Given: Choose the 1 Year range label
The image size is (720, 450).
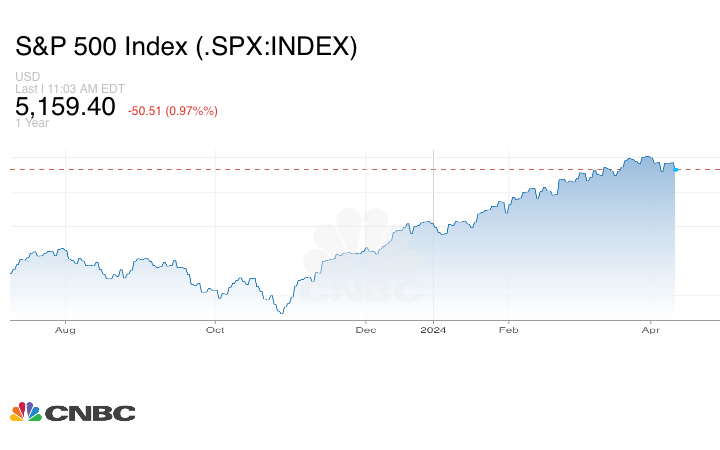Looking at the screenshot, I should pyautogui.click(x=32, y=123).
